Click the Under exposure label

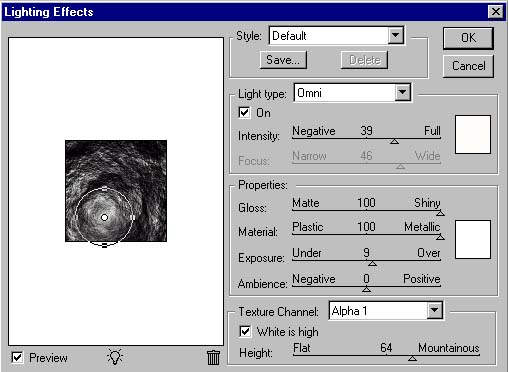307,253
